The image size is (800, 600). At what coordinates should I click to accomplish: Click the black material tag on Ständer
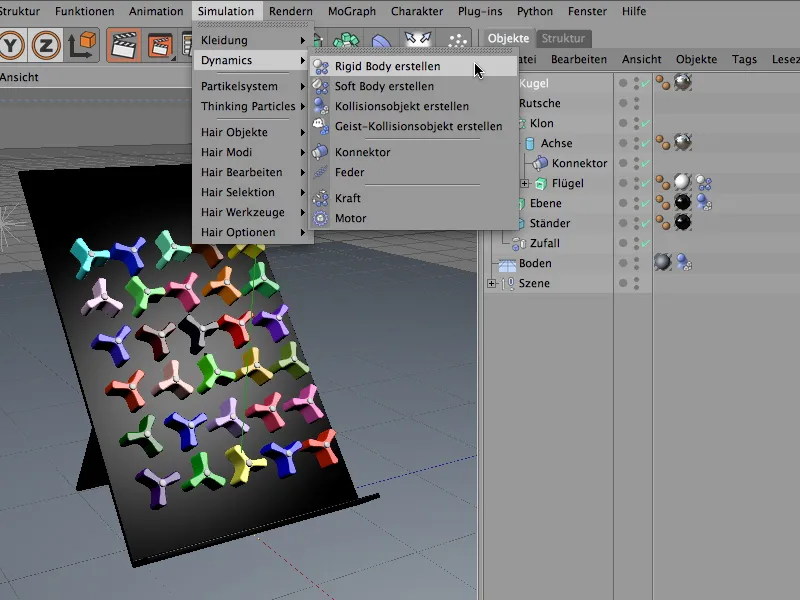[683, 223]
